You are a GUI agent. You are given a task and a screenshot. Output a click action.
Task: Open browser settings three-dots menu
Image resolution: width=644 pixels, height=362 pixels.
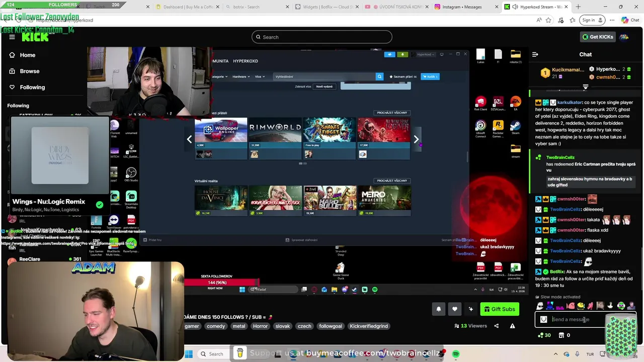(x=612, y=20)
